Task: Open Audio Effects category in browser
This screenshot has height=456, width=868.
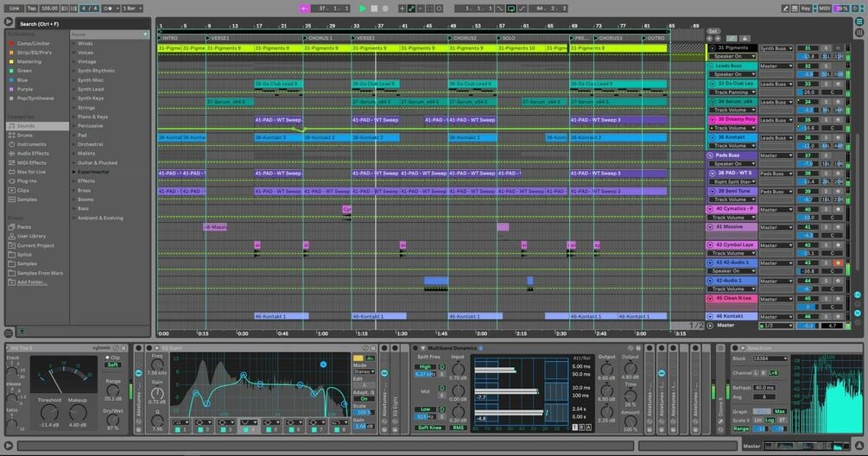Action: click(33, 153)
